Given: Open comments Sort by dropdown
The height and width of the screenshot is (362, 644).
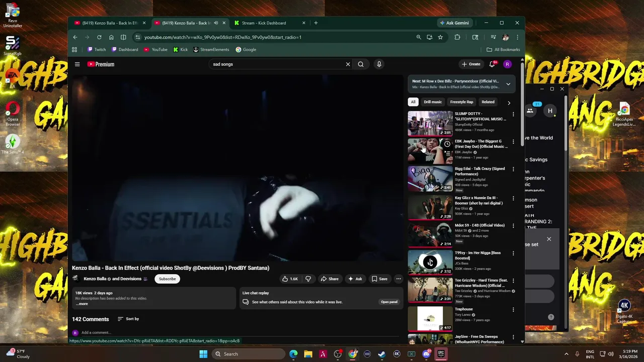Looking at the screenshot, I should (x=128, y=319).
